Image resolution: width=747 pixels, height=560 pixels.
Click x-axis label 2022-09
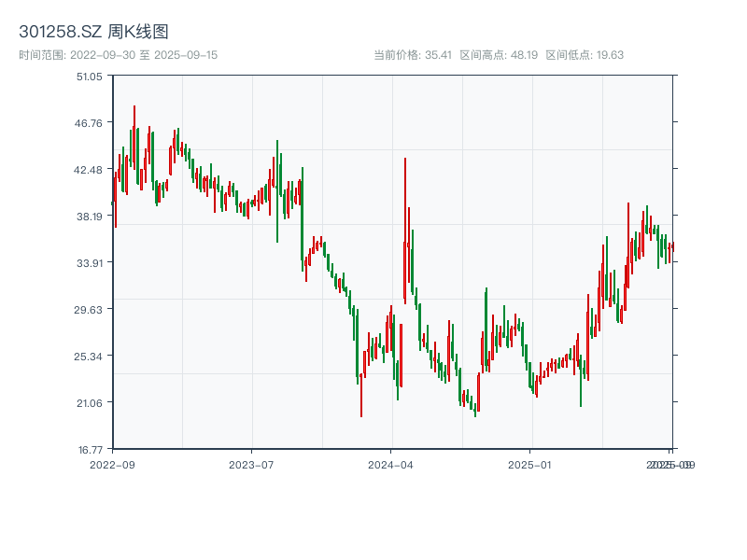tap(112, 465)
